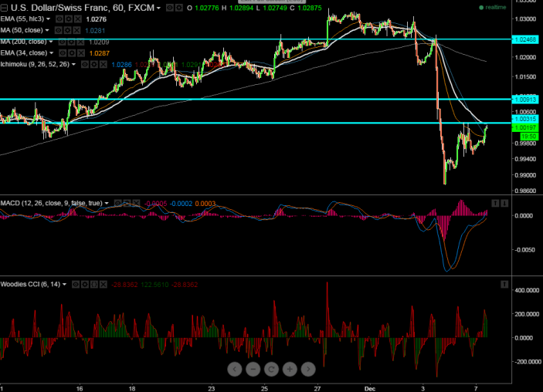Hide the Woodies CCI indicator with eye icon
This screenshot has width=543, height=392.
coord(76,285)
